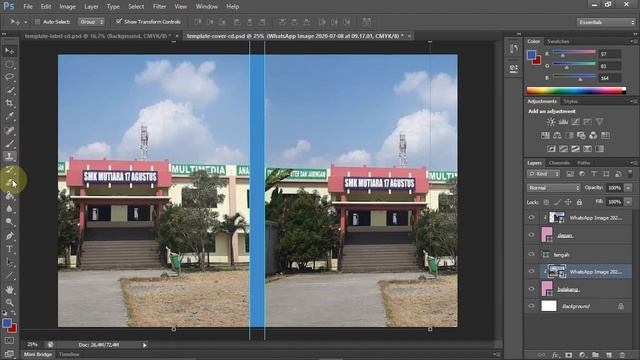640x360 pixels.
Task: Select the Dodge tool
Action: point(9,222)
